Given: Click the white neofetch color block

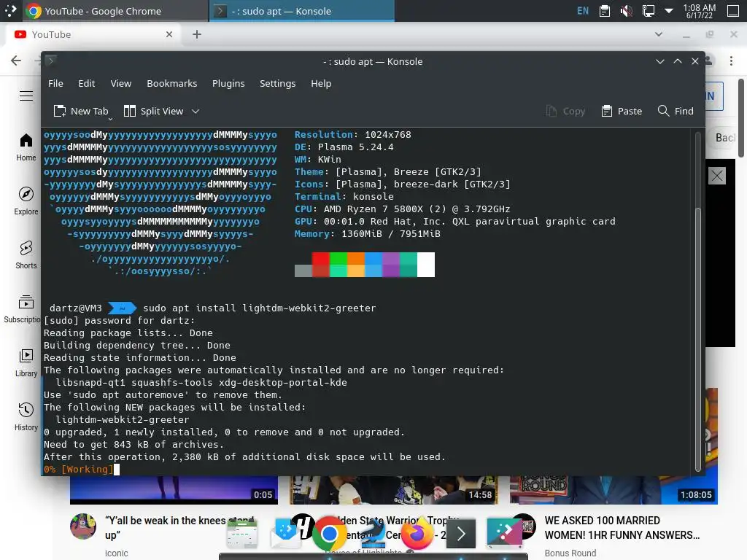Looking at the screenshot, I should (x=426, y=264).
